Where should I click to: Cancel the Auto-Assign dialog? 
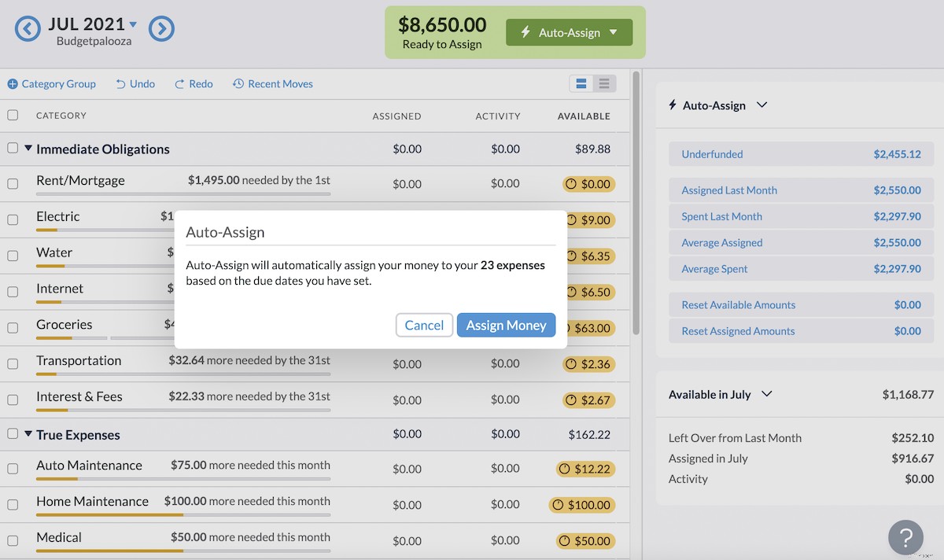pyautogui.click(x=424, y=325)
